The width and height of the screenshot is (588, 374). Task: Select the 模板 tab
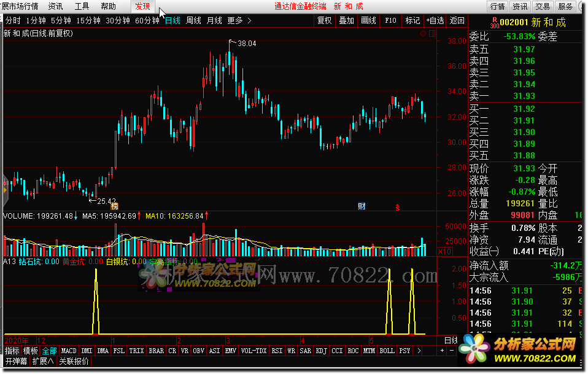pos(30,351)
